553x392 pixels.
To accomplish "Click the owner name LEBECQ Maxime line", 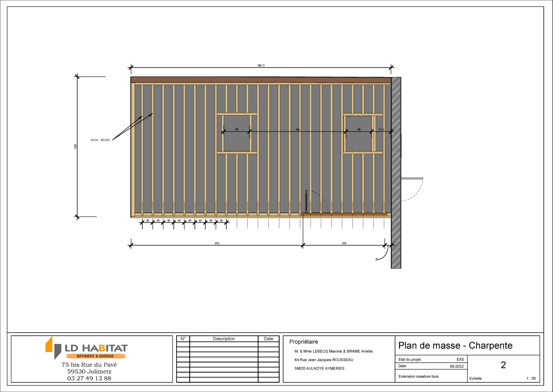I will (333, 351).
